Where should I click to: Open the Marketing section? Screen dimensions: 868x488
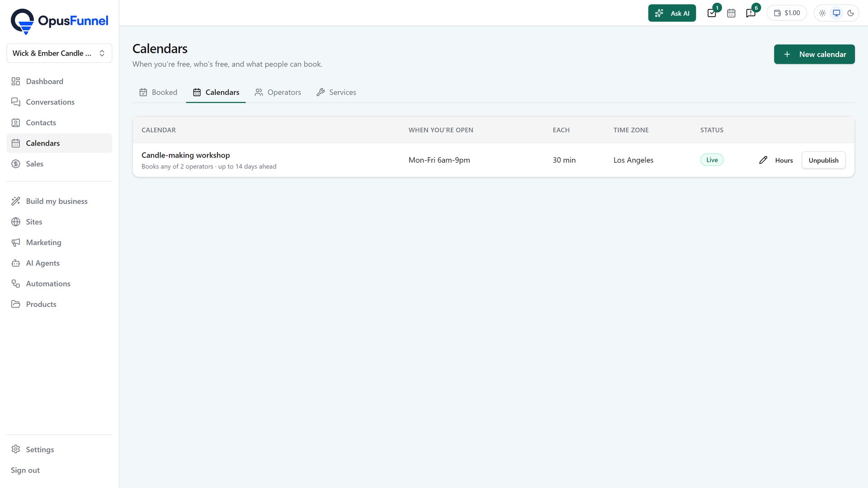point(59,243)
